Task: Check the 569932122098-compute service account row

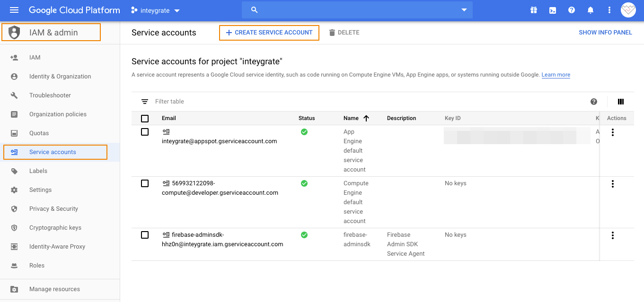Action: (145, 183)
